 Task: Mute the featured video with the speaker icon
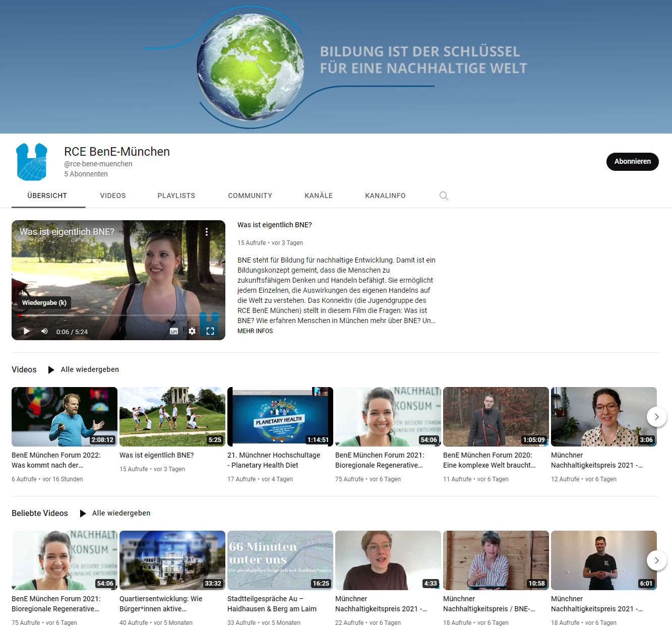tap(44, 331)
